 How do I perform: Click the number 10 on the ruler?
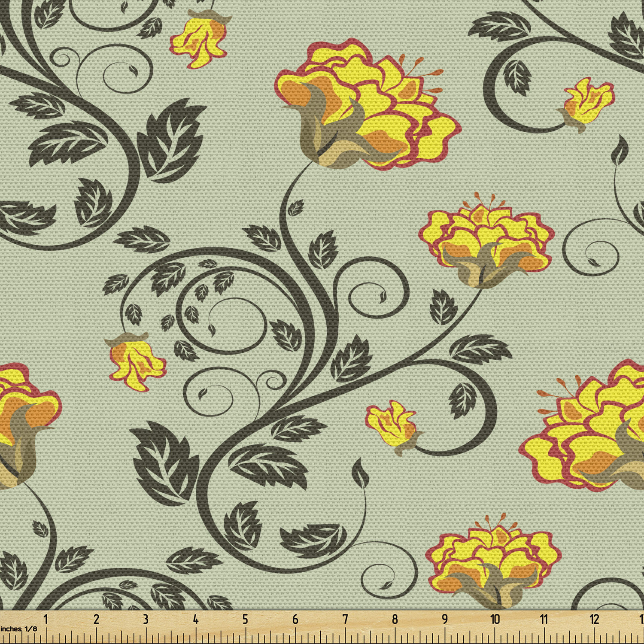pyautogui.click(x=495, y=619)
